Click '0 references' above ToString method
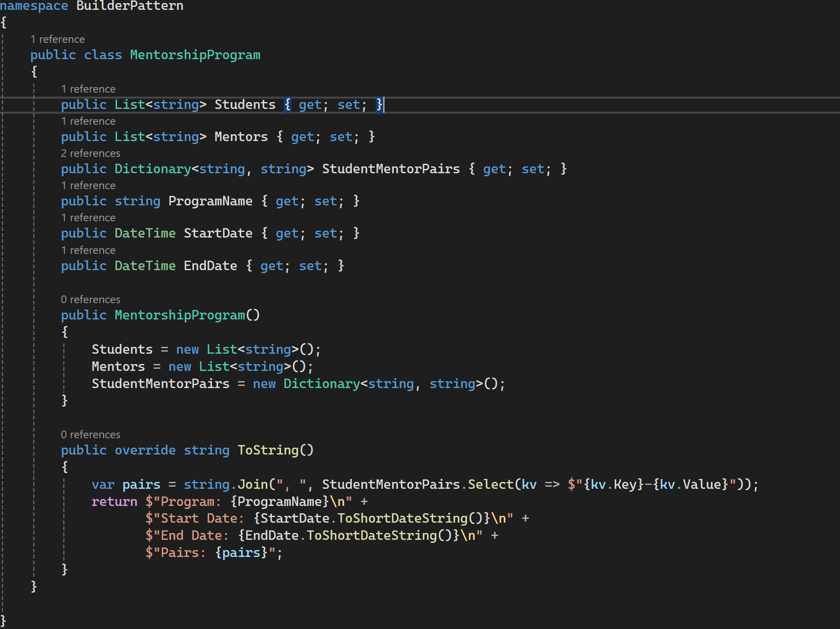Image resolution: width=840 pixels, height=629 pixels. click(x=91, y=435)
